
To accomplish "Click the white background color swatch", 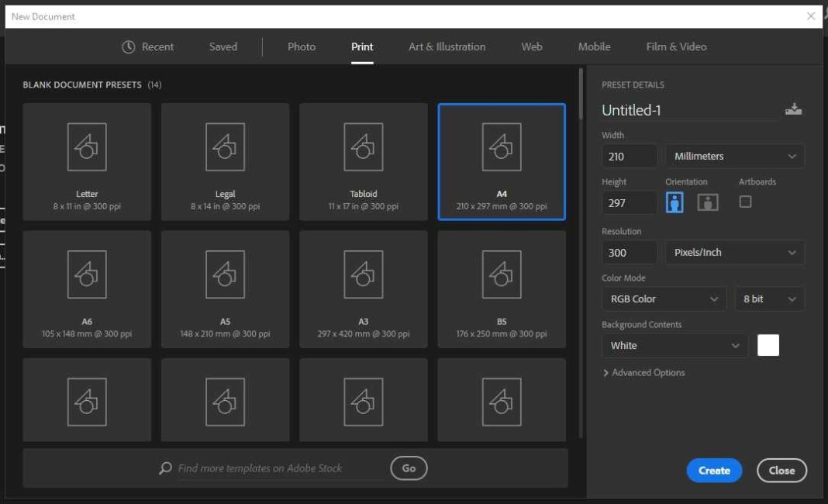I will coord(768,345).
